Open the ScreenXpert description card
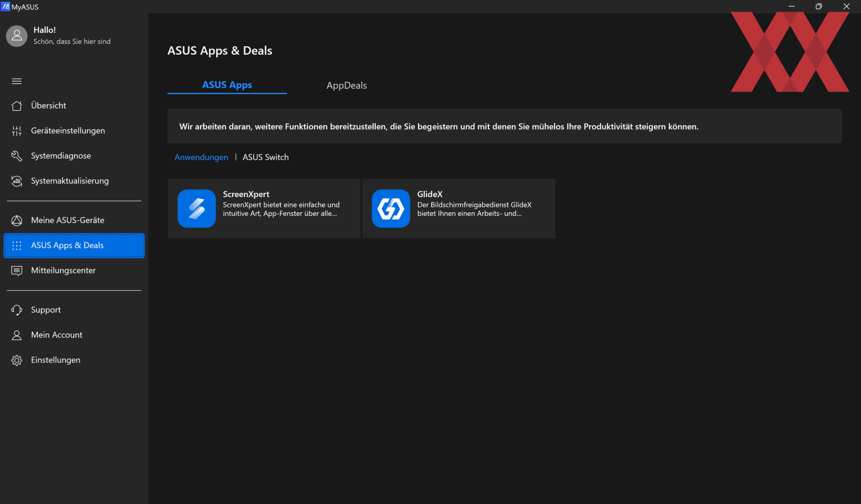The height and width of the screenshot is (504, 861). (264, 208)
